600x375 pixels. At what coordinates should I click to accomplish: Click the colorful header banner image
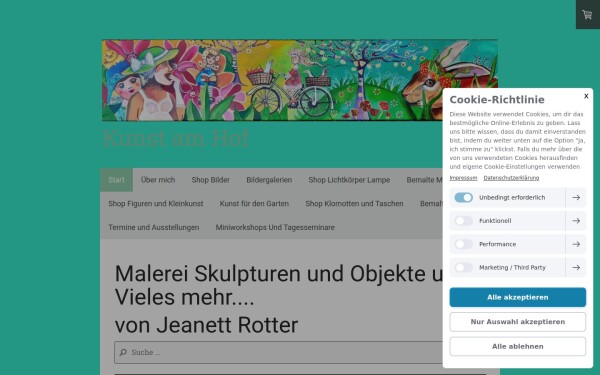(300, 80)
